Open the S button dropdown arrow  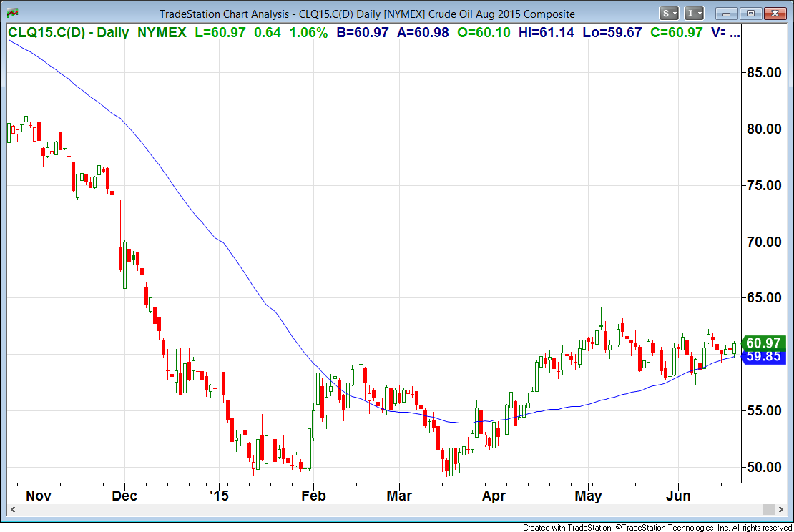[x=675, y=14]
